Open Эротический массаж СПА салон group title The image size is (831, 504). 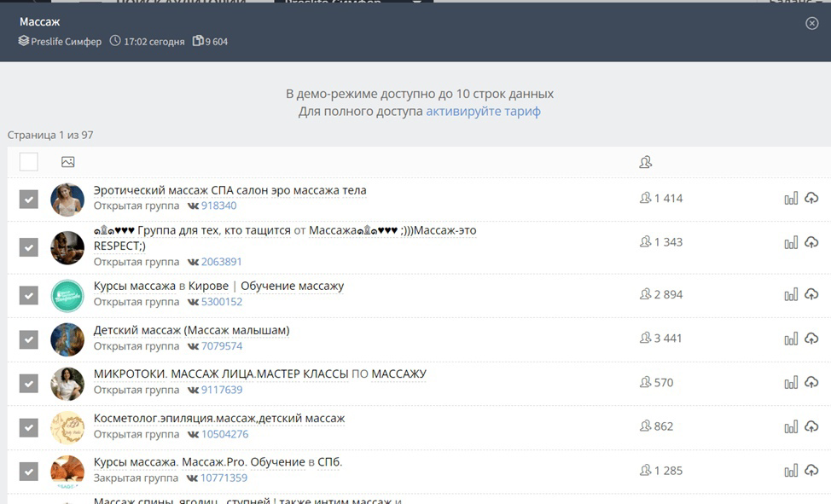[230, 190]
